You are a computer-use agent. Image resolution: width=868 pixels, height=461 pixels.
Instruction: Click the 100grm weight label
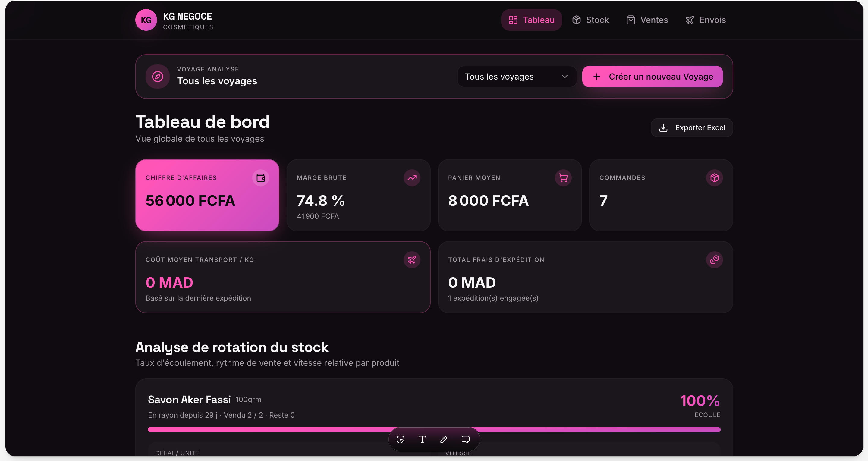(x=248, y=399)
